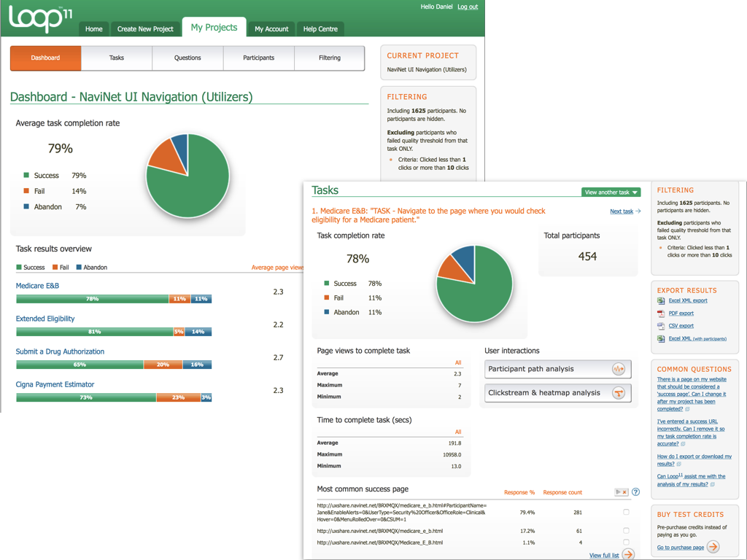Open the View another task dropdown
The height and width of the screenshot is (560, 747).
click(611, 192)
